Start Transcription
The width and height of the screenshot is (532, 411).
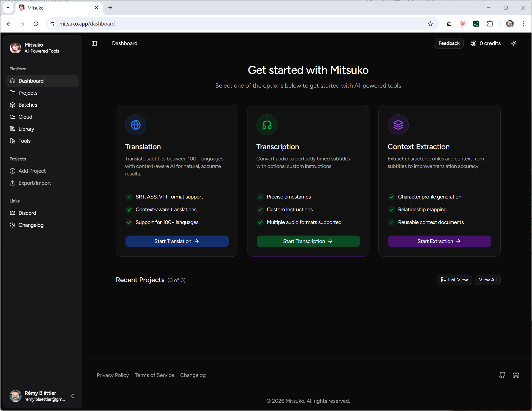coord(308,241)
